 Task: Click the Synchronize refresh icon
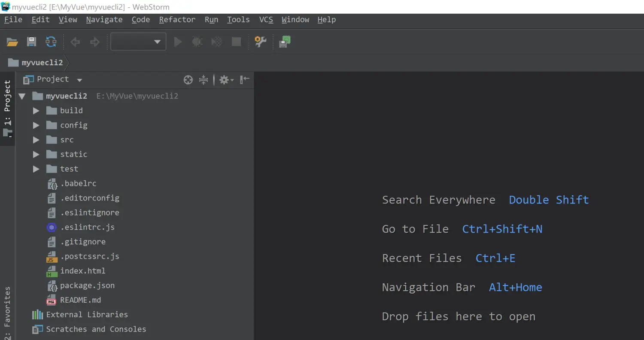pos(51,42)
